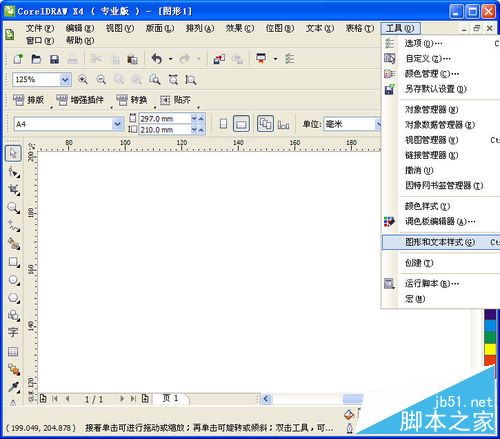This screenshot has height=439, width=500.
Task: Toggle apply layout to current page only
Action: (x=283, y=125)
